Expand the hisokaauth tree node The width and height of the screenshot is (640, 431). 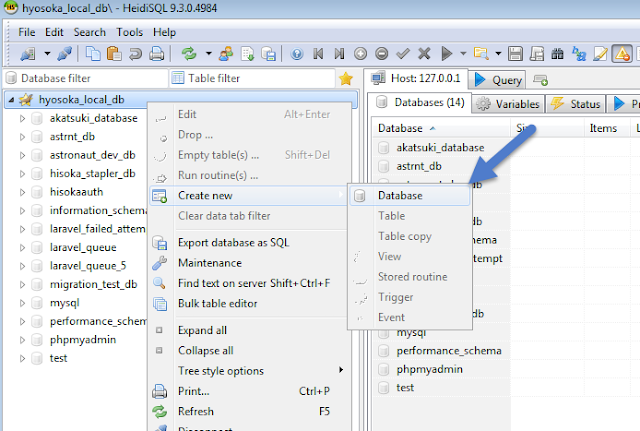pos(22,192)
